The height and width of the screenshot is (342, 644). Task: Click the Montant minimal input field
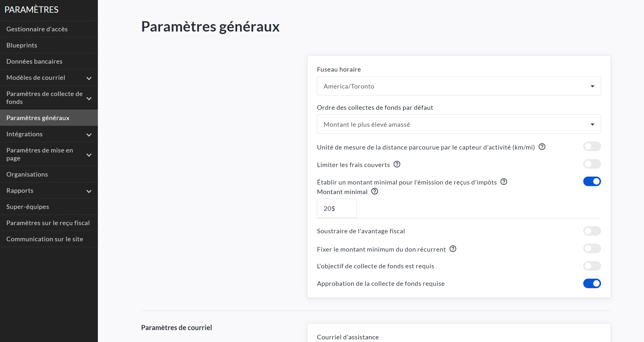[x=337, y=209]
